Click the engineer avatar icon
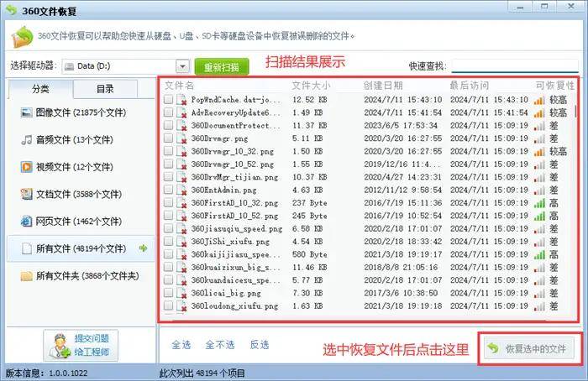588x381 pixels. click(x=60, y=346)
